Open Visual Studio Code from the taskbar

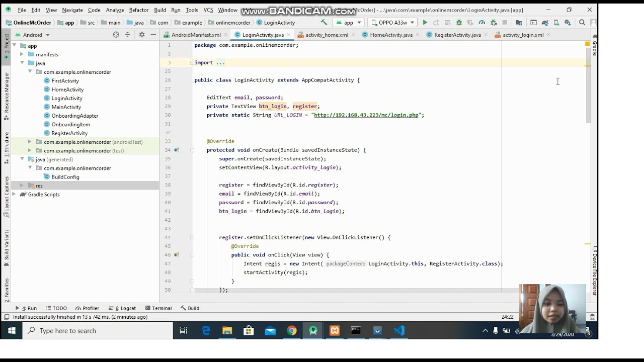(399, 330)
